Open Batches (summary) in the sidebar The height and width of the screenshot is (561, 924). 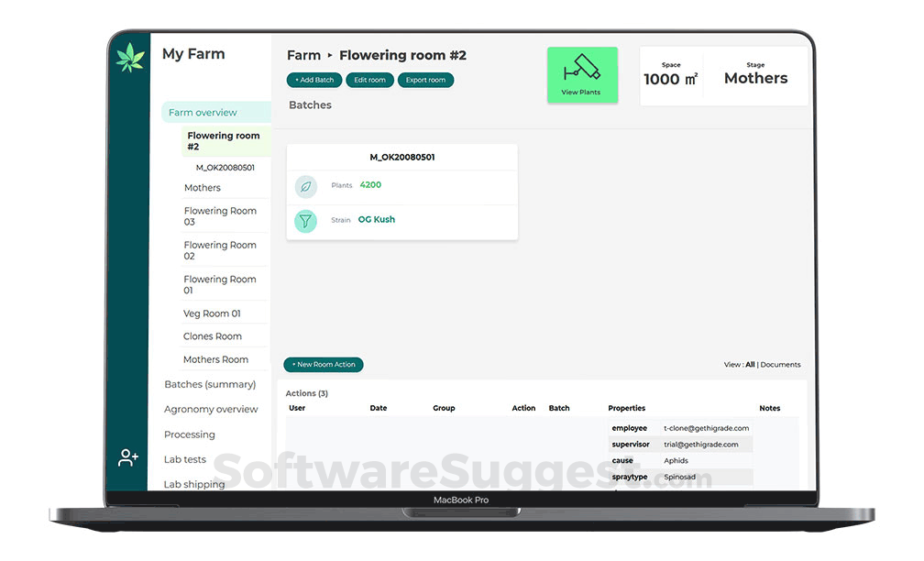click(209, 384)
